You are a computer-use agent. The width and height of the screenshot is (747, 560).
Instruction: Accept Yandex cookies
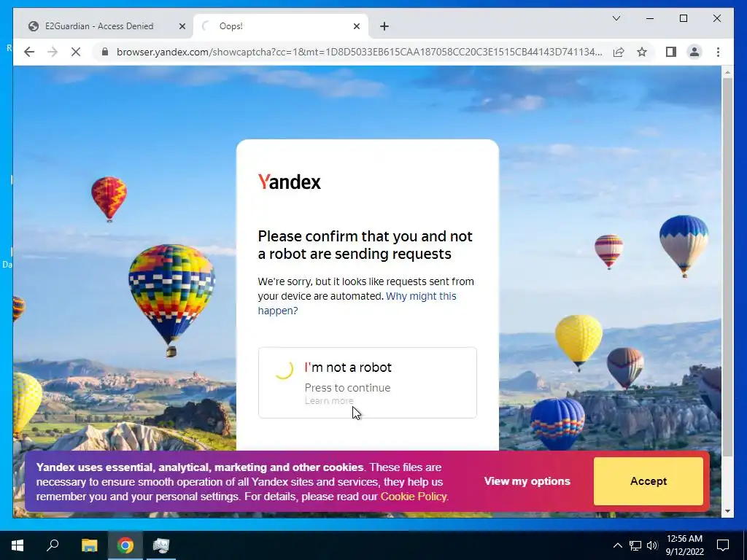pyautogui.click(x=649, y=481)
